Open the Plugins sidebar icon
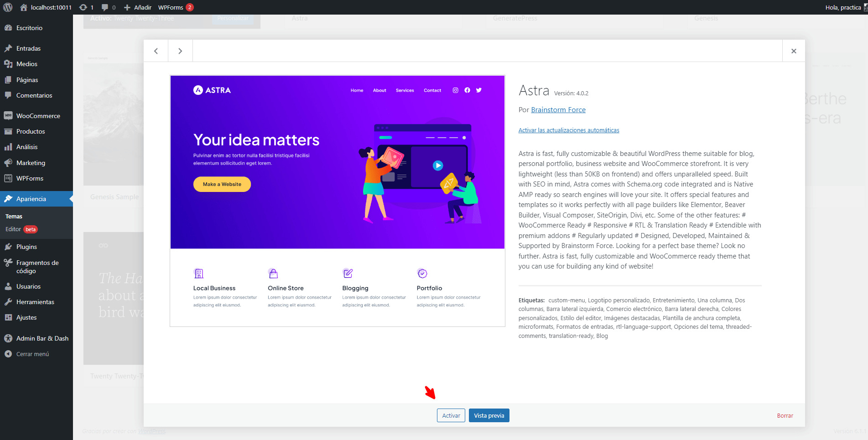868x440 pixels. [x=8, y=247]
